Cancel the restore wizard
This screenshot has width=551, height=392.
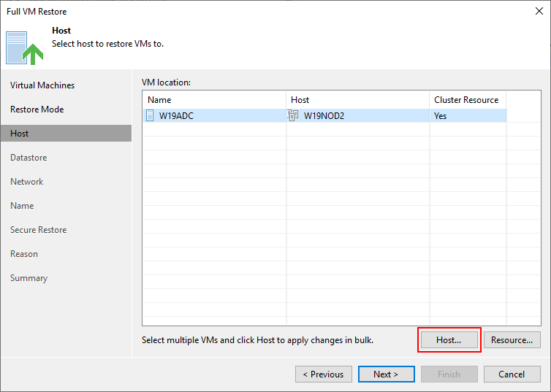[x=512, y=374]
